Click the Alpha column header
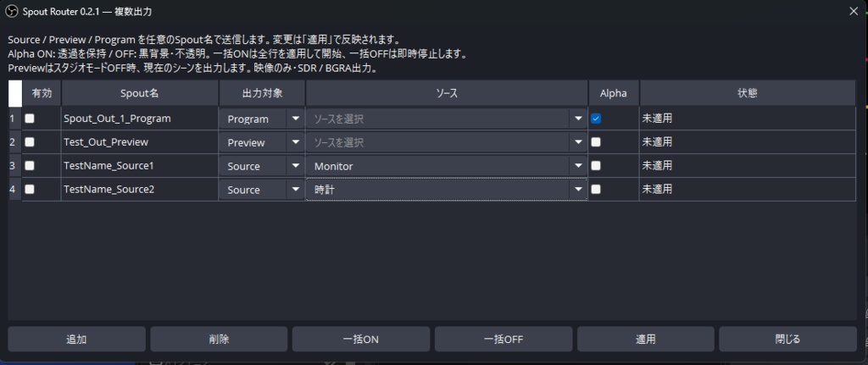Image resolution: width=868 pixels, height=365 pixels. (614, 93)
